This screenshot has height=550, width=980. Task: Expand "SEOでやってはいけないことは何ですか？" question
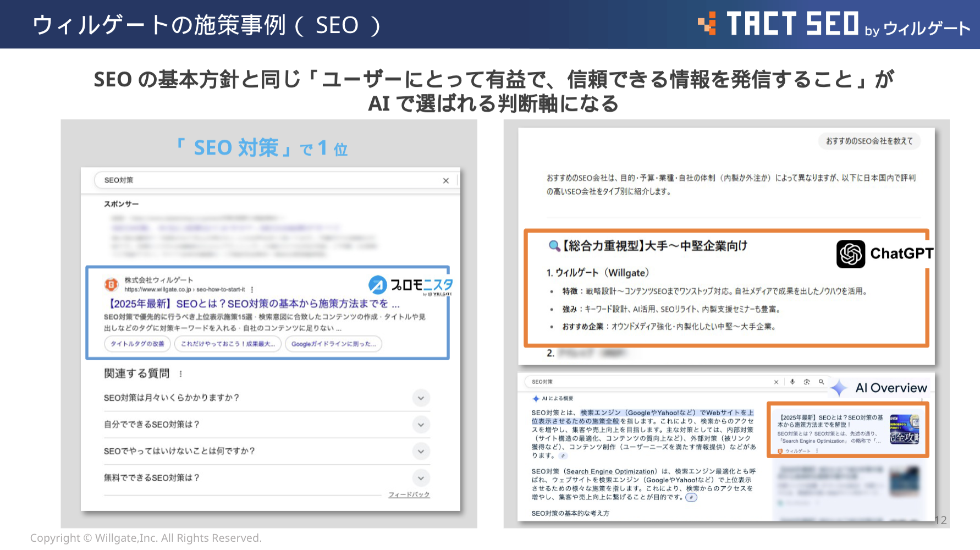click(421, 451)
